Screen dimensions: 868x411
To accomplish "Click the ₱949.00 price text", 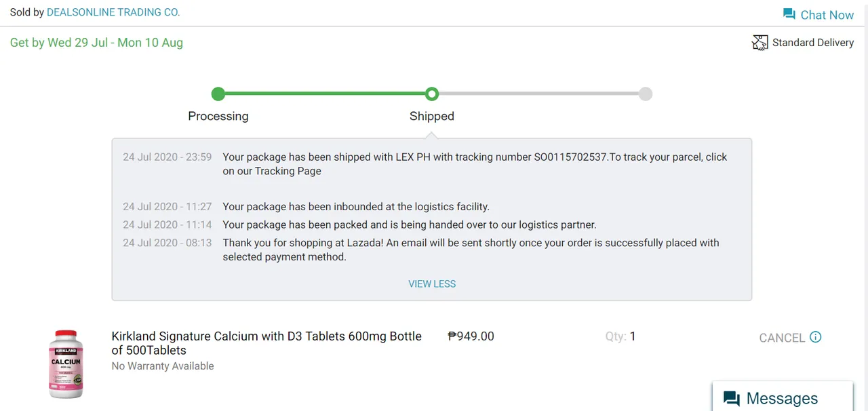I will (471, 336).
